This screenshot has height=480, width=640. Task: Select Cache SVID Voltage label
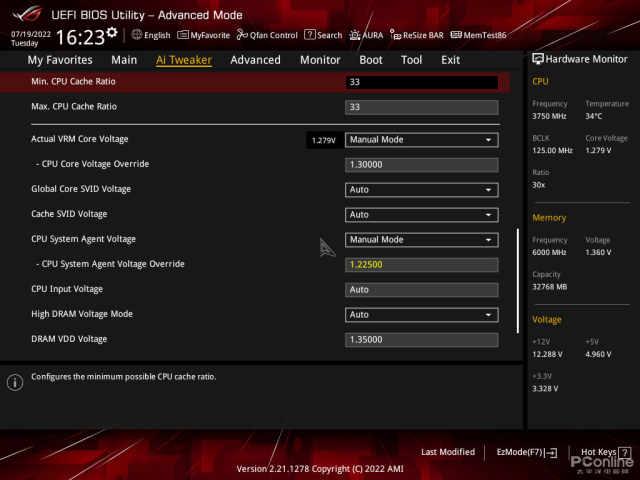click(69, 214)
